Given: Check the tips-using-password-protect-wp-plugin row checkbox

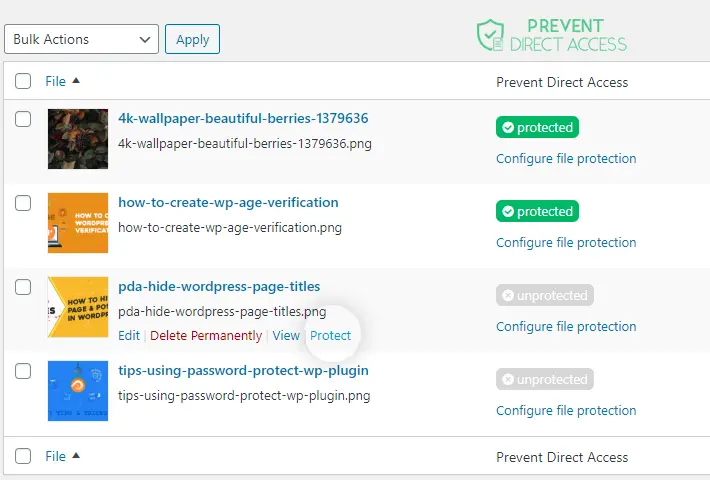Looking at the screenshot, I should tap(23, 371).
